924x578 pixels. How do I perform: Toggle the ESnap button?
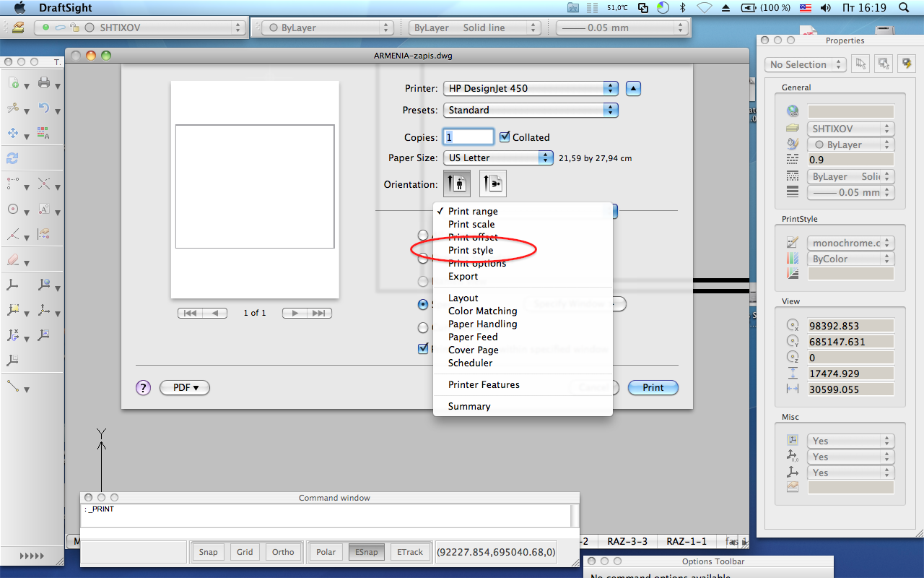367,552
